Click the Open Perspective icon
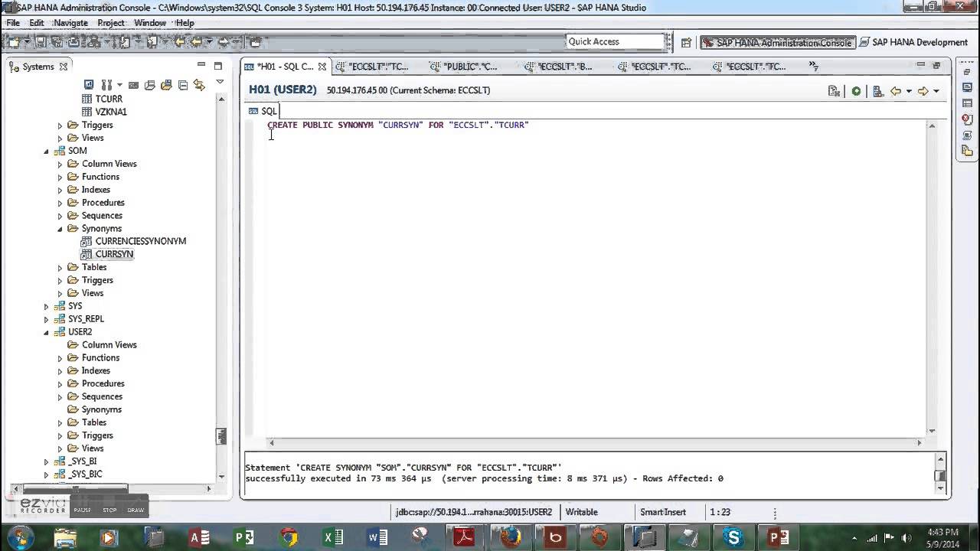The width and height of the screenshot is (980, 551). click(x=686, y=43)
